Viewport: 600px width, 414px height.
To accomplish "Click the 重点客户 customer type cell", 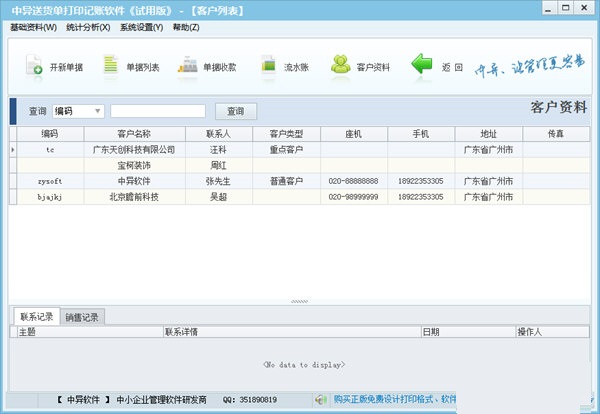I will pyautogui.click(x=286, y=150).
